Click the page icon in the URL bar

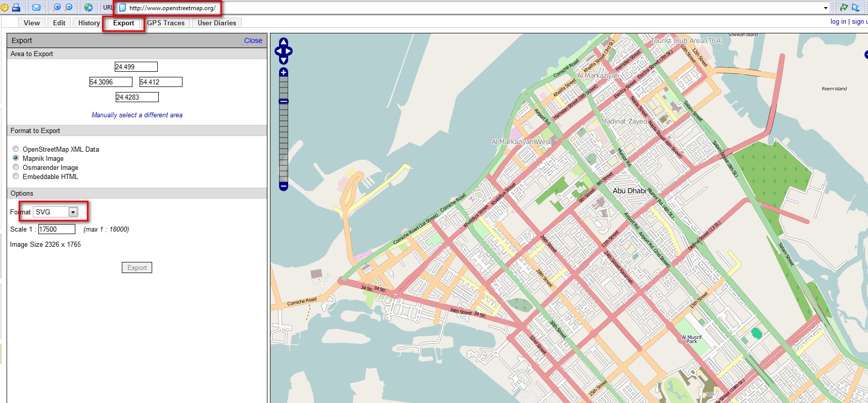point(122,8)
